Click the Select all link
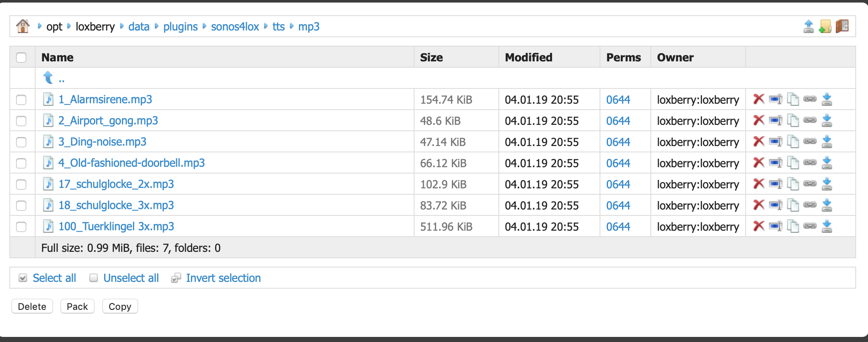The height and width of the screenshot is (342, 868). (54, 278)
